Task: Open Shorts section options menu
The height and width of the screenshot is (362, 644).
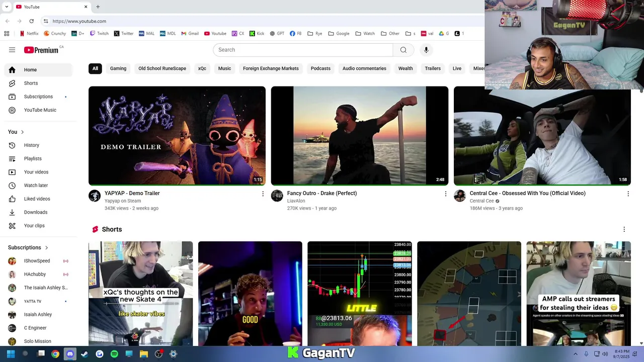Action: click(624, 229)
